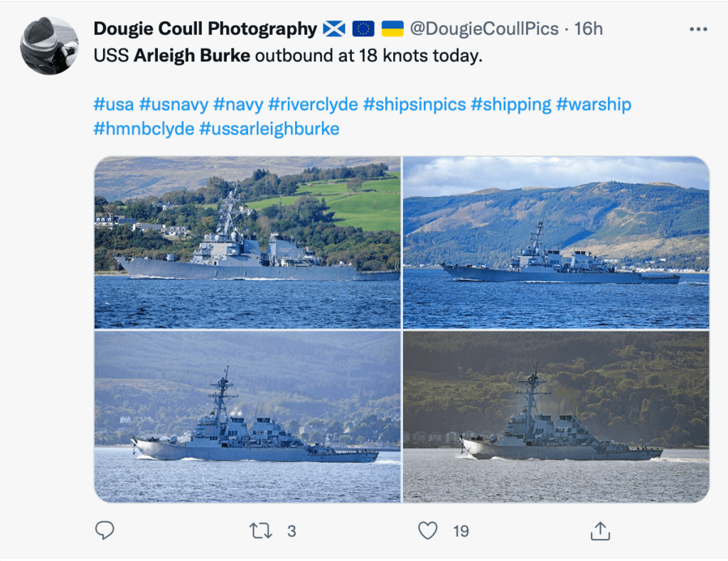This screenshot has width=728, height=561.
Task: Open the #usnavy hashtag
Action: [x=173, y=104]
